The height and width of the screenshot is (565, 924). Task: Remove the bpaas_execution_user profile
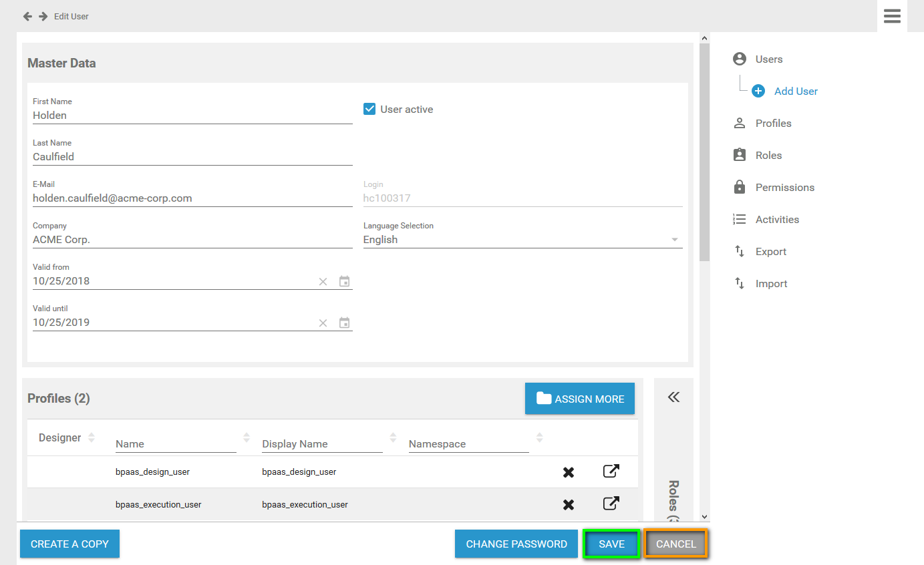coord(569,505)
